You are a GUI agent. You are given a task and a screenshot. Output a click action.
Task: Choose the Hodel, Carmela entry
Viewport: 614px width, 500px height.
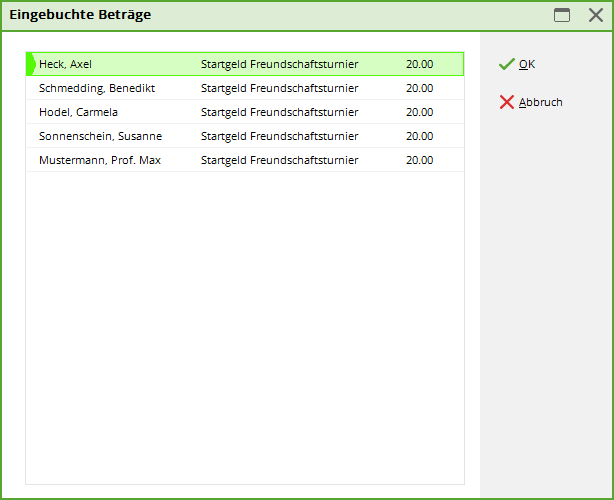(78, 112)
